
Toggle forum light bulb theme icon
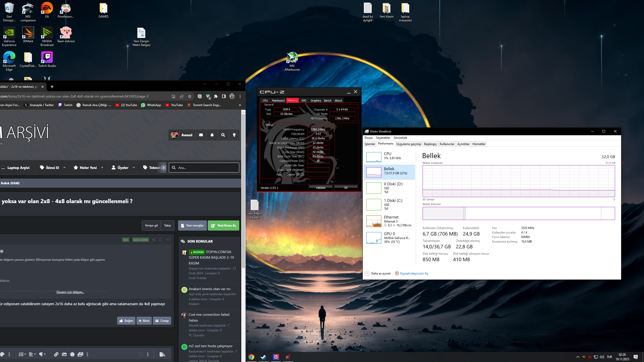click(x=234, y=135)
